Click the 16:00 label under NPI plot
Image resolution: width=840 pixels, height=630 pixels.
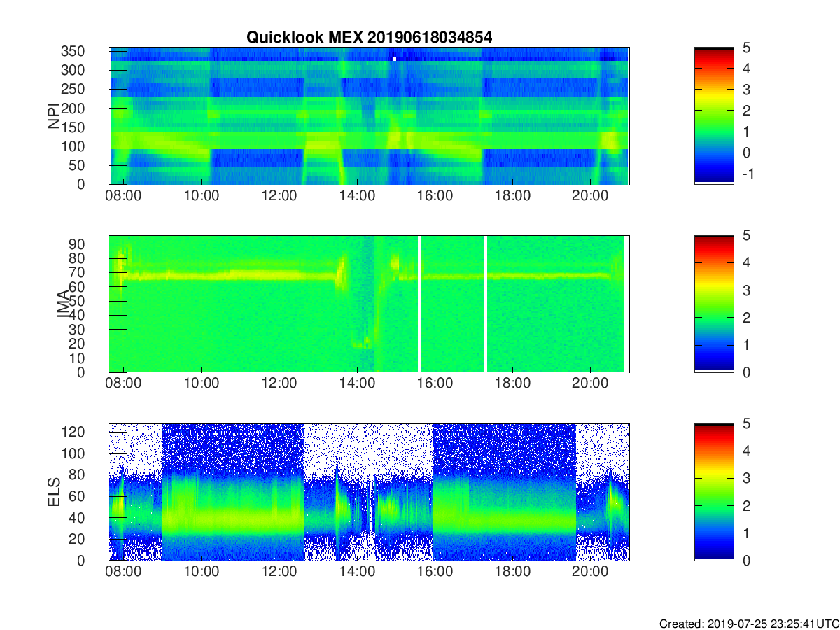(435, 197)
